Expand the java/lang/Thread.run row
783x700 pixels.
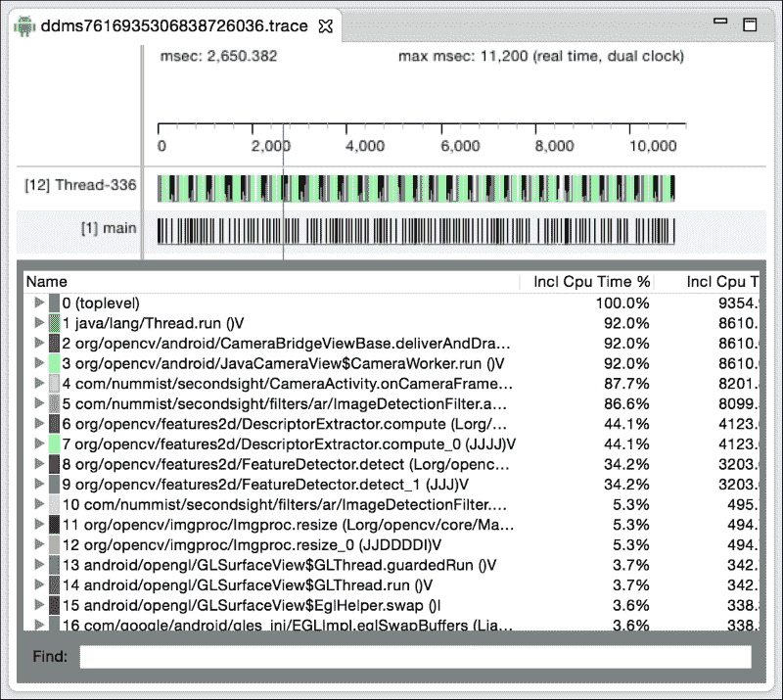coord(39,322)
